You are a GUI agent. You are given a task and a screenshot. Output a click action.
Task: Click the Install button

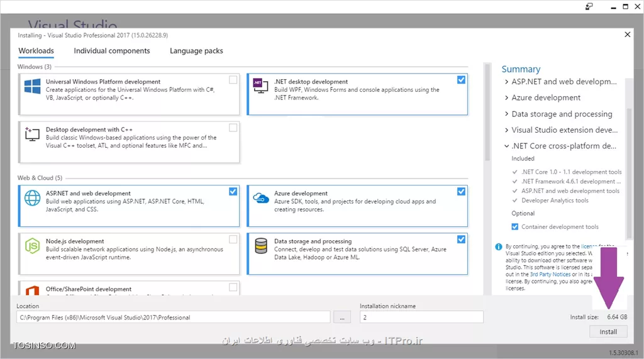[x=608, y=332]
